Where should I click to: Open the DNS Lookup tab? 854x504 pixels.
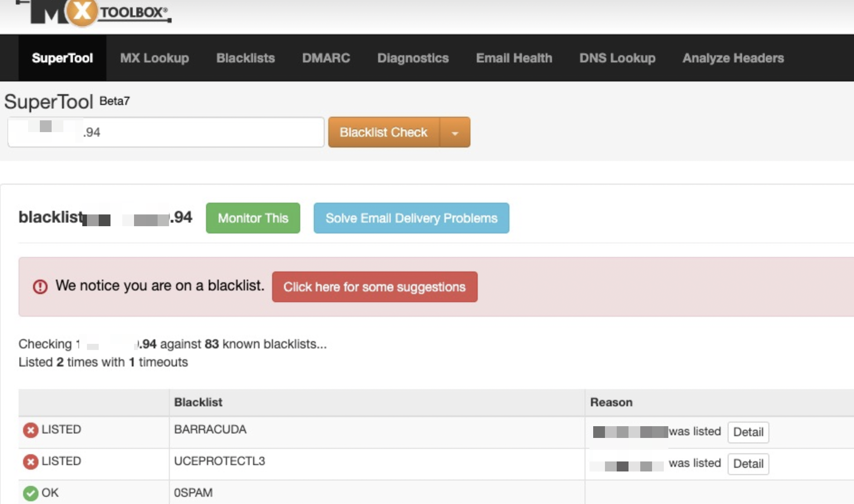[x=617, y=58]
